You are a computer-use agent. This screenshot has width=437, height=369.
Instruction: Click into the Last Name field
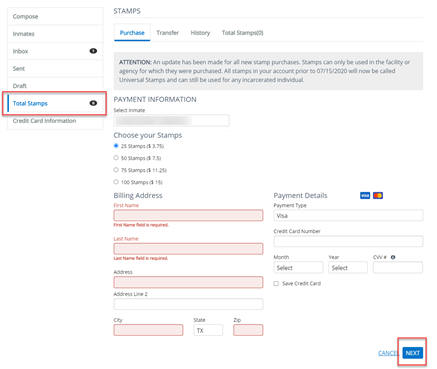point(188,249)
